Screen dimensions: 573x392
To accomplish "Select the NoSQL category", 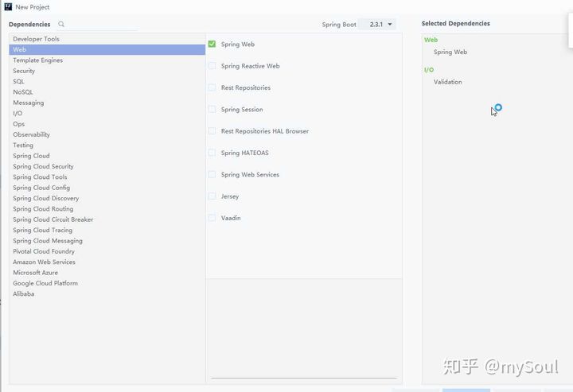I will pyautogui.click(x=107, y=92).
